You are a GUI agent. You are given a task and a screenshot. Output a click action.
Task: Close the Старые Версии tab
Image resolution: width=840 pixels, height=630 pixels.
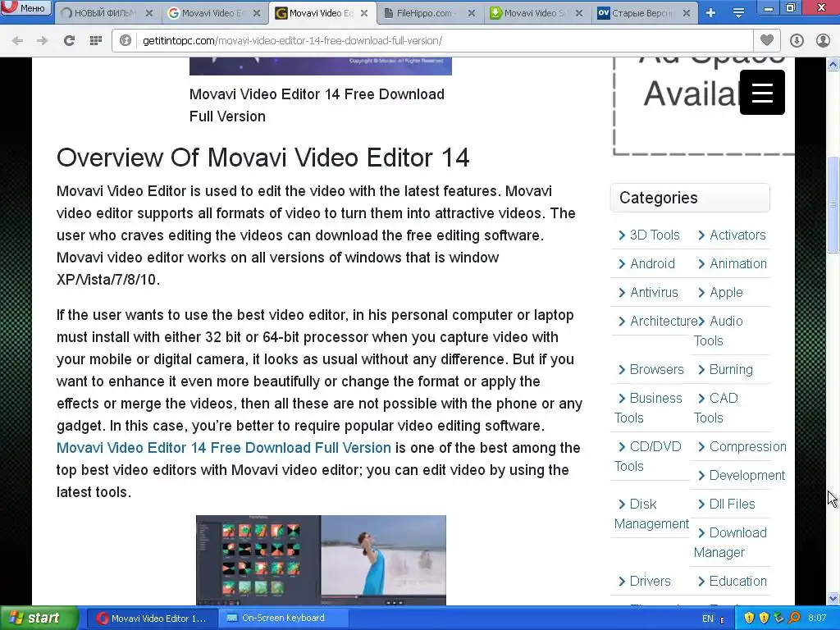pyautogui.click(x=687, y=13)
